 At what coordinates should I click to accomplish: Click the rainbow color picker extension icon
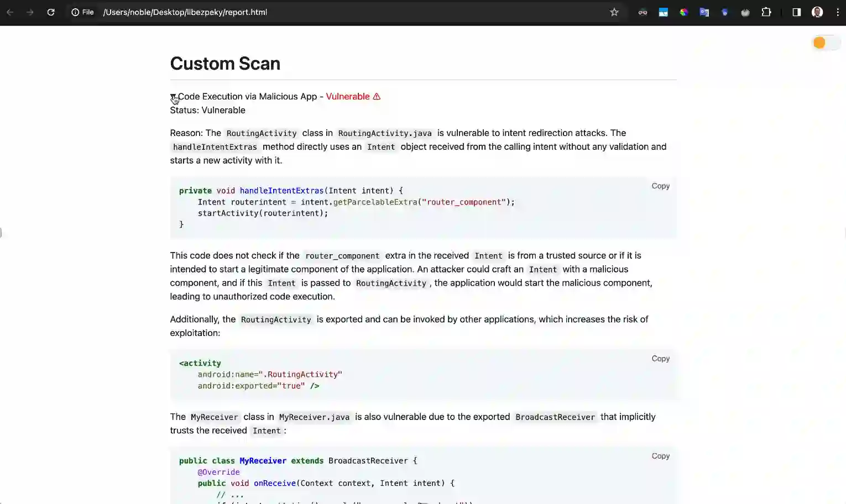coord(683,12)
